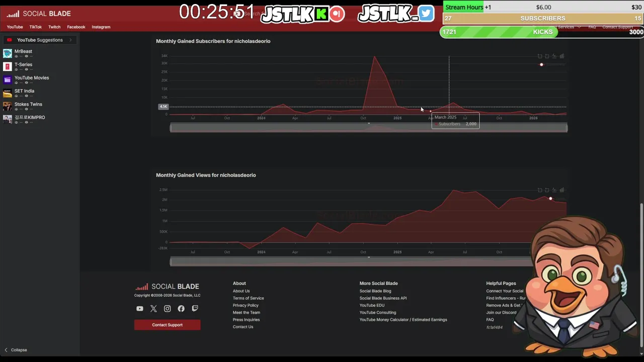Open the Social Blade Twitch footer icon

click(x=195, y=309)
